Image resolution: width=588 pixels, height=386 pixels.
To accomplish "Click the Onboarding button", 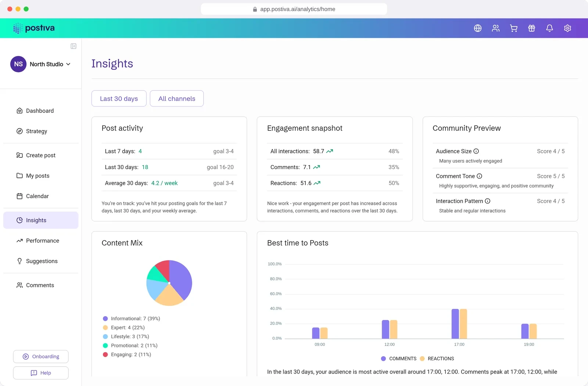I will tap(41, 357).
